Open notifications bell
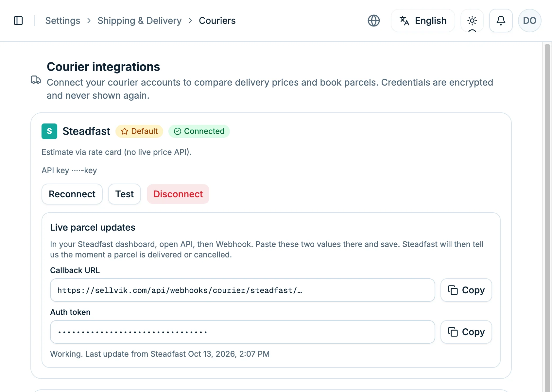Screen dimensions: 552x392 click(501, 21)
